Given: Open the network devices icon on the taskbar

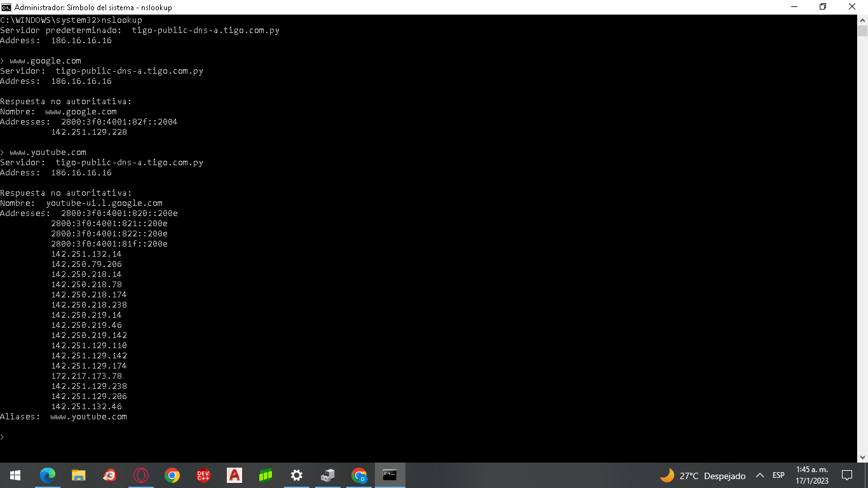Looking at the screenshot, I should click(x=328, y=475).
